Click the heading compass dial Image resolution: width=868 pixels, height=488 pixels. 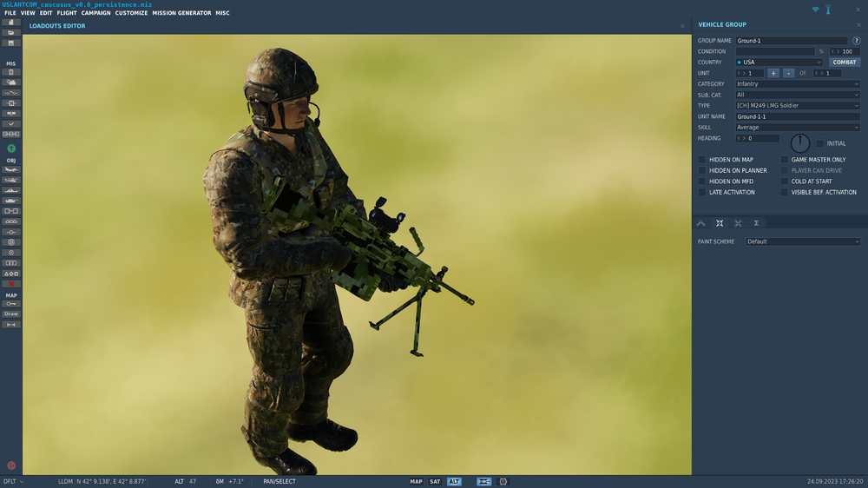pos(800,143)
